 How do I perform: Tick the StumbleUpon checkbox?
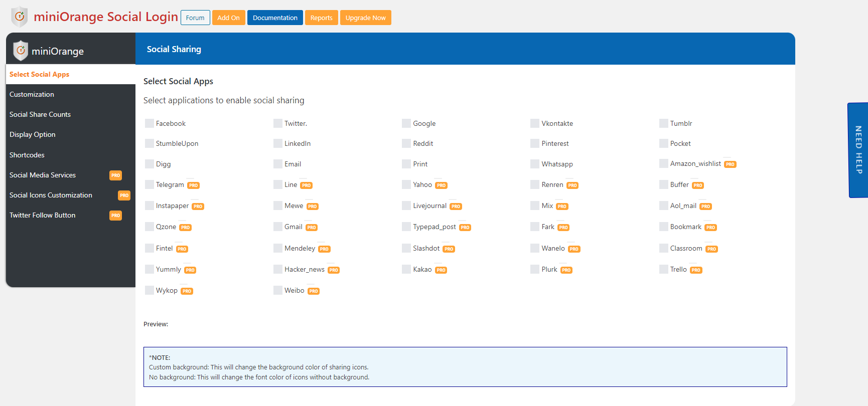[150, 143]
